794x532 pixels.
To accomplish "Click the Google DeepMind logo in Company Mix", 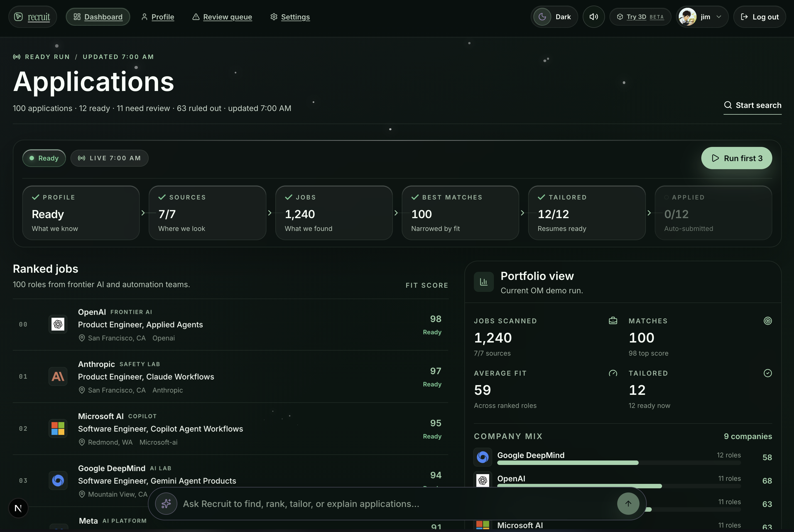I will 482,457.
